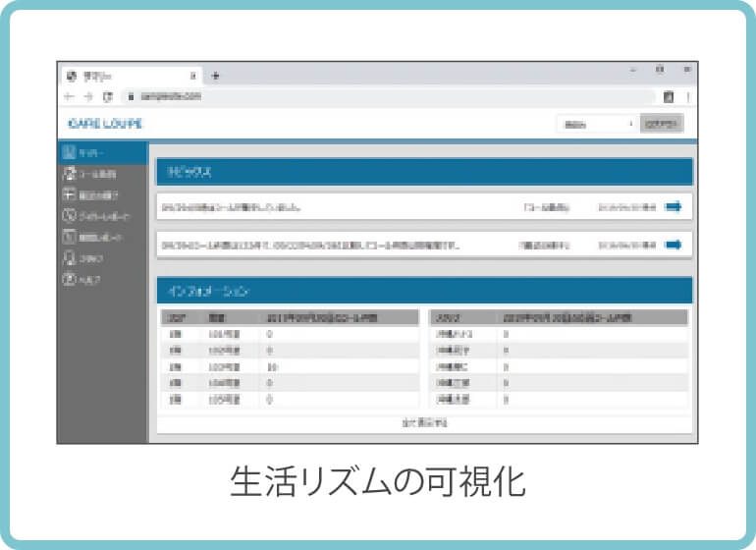Open the help item at sidebar bottom

(x=81, y=280)
